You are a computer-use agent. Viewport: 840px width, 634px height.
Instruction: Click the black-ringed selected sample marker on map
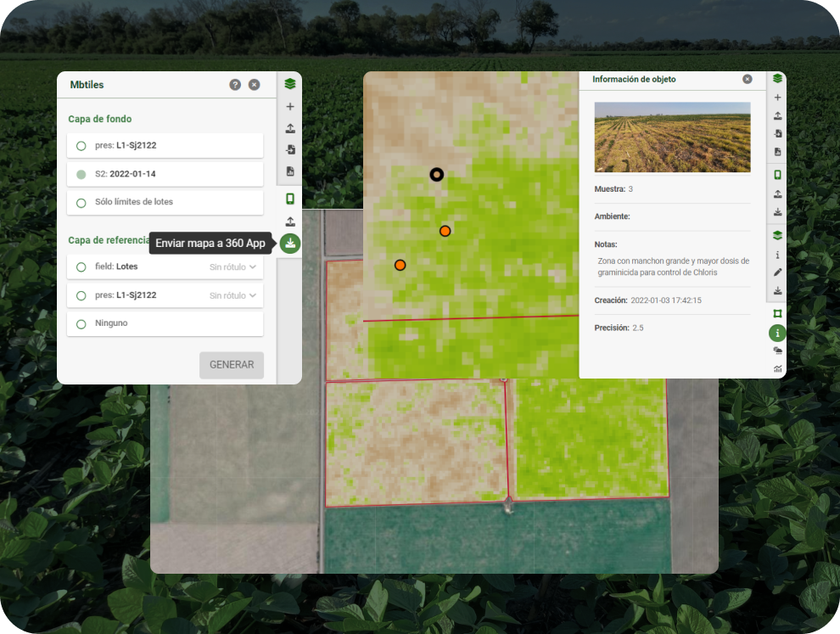point(437,174)
